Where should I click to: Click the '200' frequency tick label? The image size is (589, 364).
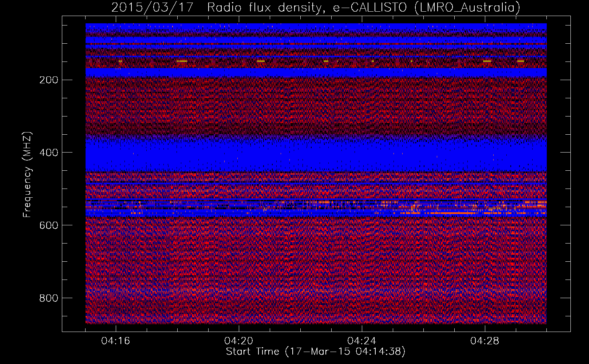coord(49,80)
